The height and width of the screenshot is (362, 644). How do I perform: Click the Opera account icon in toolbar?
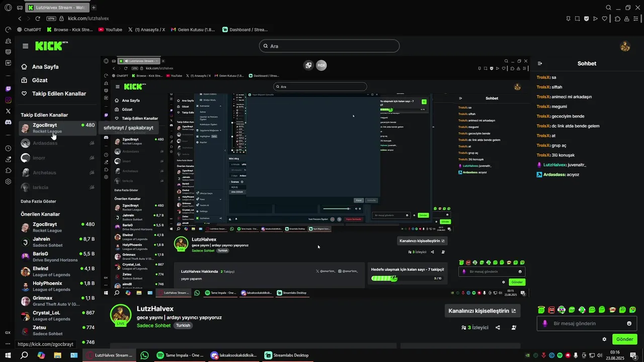click(x=627, y=19)
